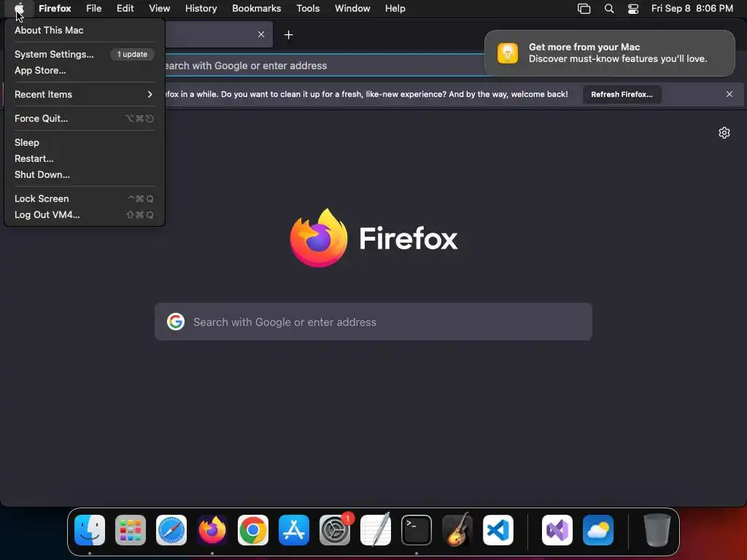Viewport: 747px width, 560px height.
Task: Expand the Recent Items submenu
Action: click(85, 94)
